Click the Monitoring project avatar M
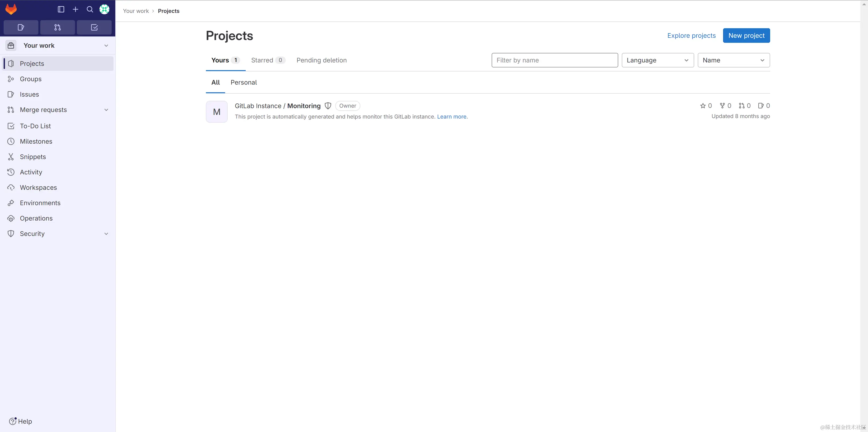This screenshot has height=432, width=868. click(x=217, y=112)
